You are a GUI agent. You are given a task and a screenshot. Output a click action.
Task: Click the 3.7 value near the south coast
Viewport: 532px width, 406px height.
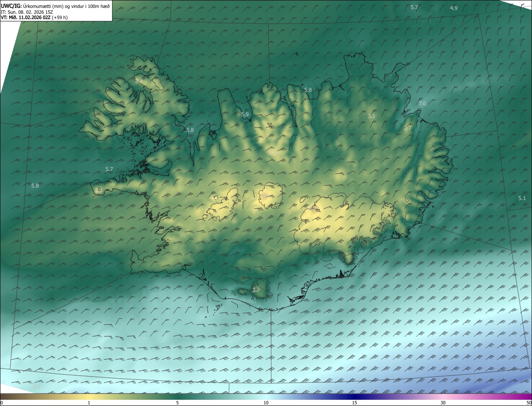pyautogui.click(x=256, y=290)
